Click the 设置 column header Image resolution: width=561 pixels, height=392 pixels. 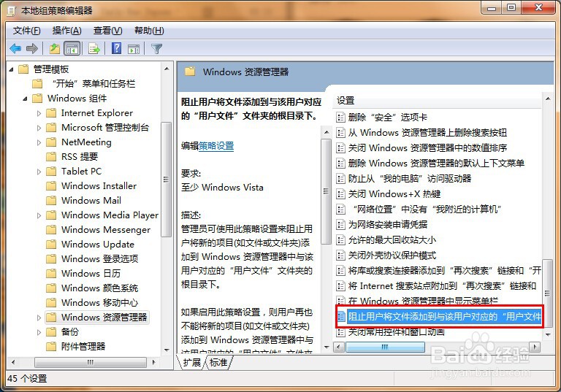click(x=438, y=101)
